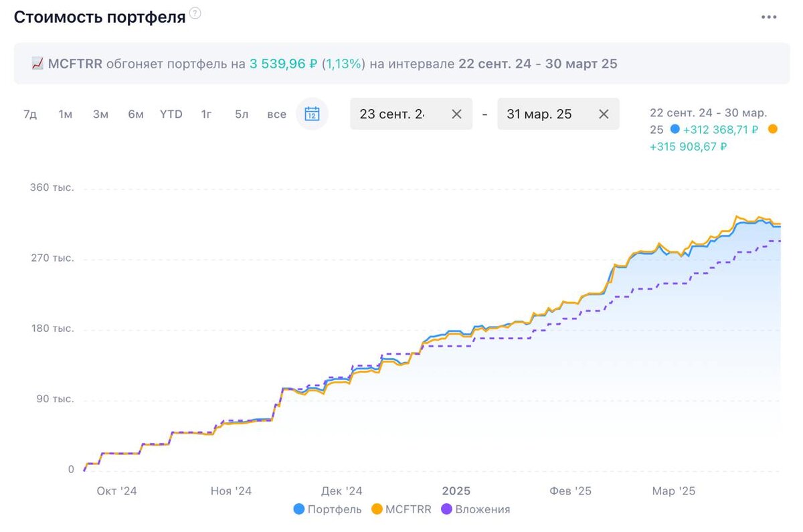Click the Ноя '24 axis label
This screenshot has width=803, height=532.
click(231, 491)
